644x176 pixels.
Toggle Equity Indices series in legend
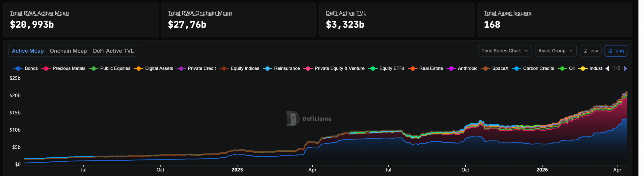pyautogui.click(x=239, y=68)
